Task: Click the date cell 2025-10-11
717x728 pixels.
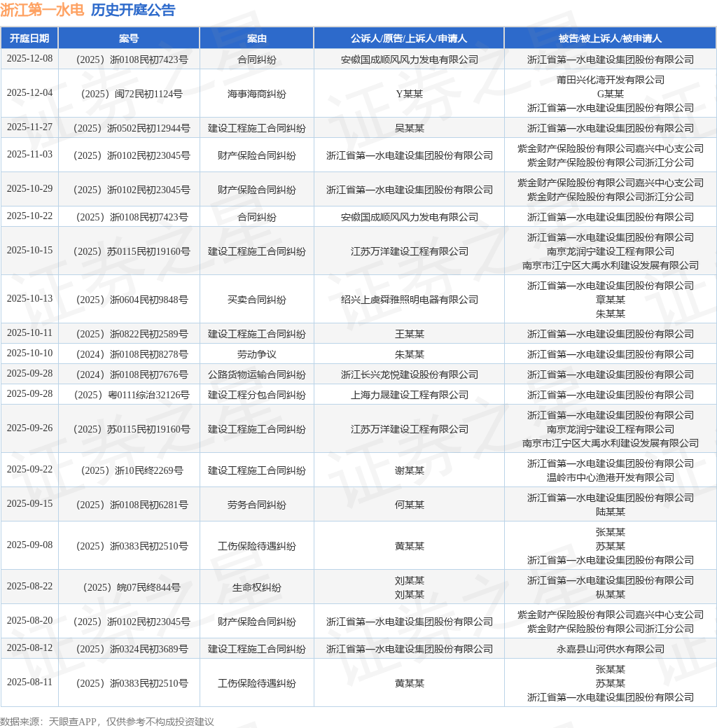Action: [x=29, y=333]
